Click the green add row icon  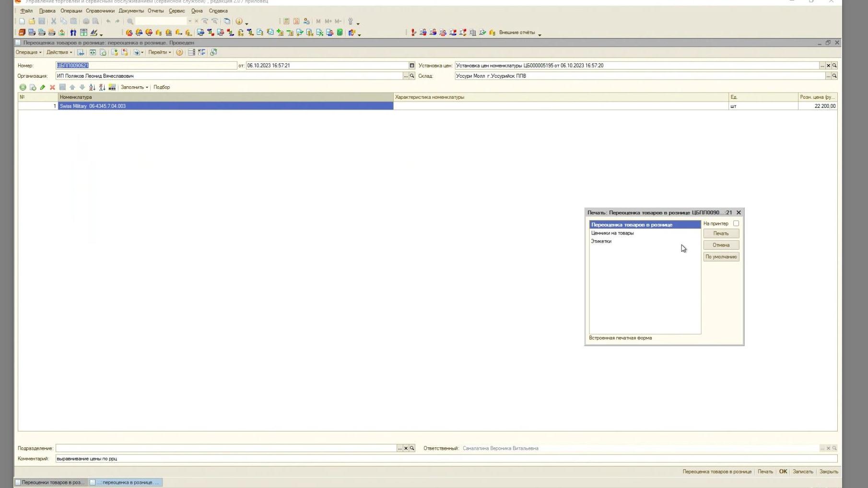pyautogui.click(x=23, y=87)
